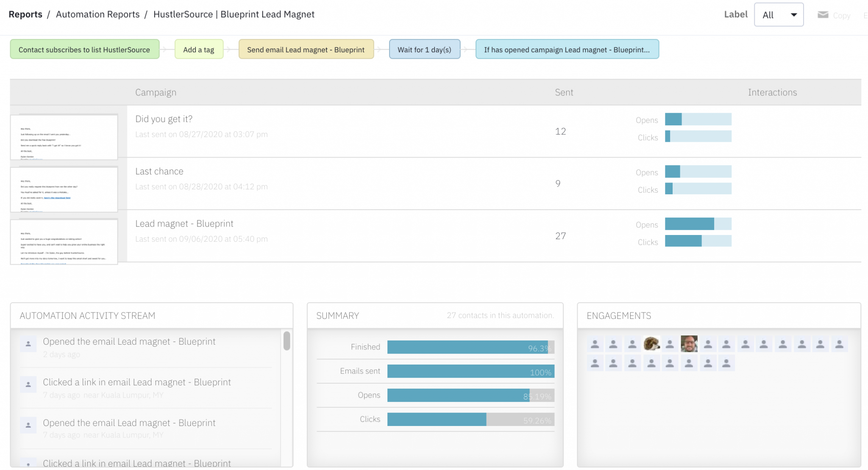Viewport: 868px width, 470px height.
Task: Click the hedgehog photo avatar in Engagements
Action: (x=651, y=344)
